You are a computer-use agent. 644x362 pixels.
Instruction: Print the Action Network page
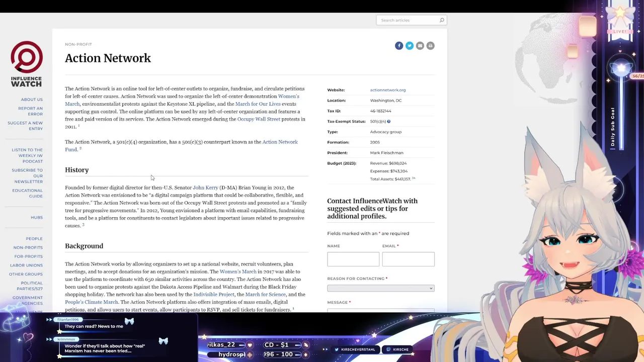(x=430, y=46)
